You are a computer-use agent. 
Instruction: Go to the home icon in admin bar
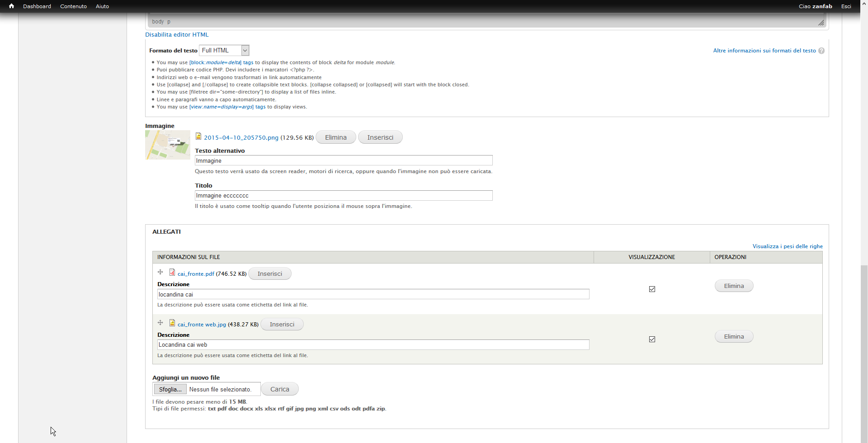[11, 6]
